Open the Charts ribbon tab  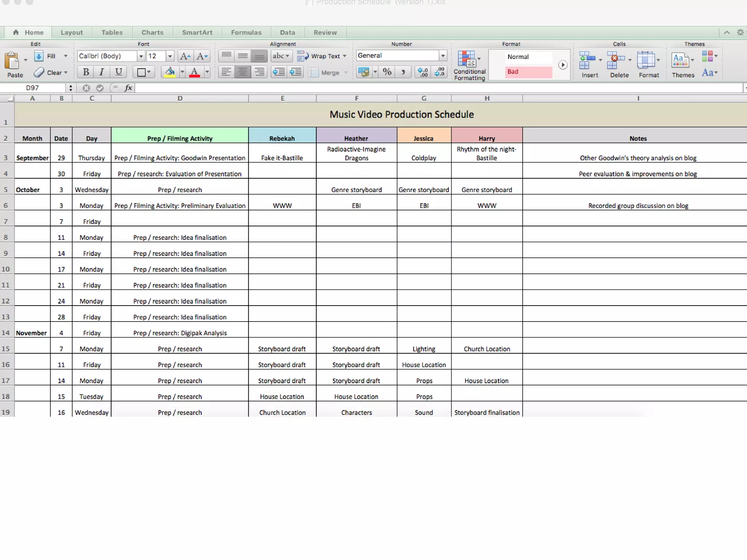click(x=152, y=32)
